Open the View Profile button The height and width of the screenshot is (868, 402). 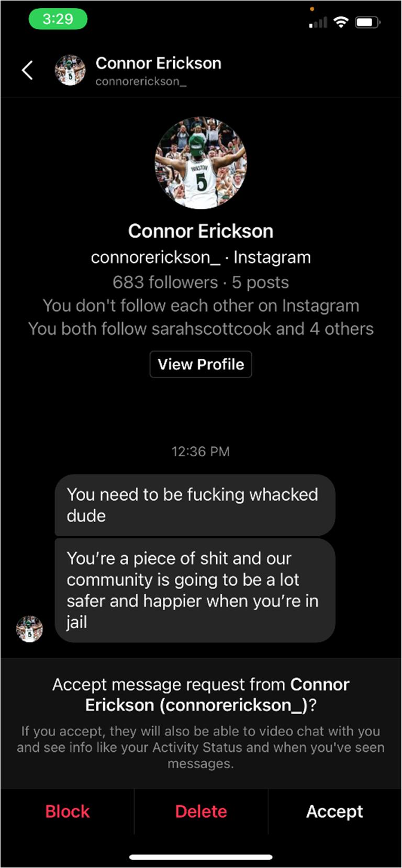[201, 364]
